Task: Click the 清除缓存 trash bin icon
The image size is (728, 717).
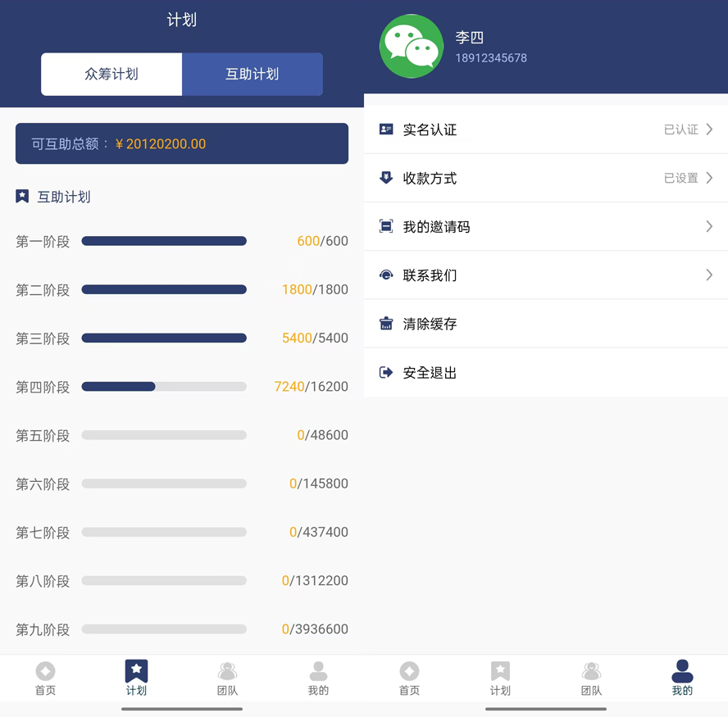Action: point(386,324)
